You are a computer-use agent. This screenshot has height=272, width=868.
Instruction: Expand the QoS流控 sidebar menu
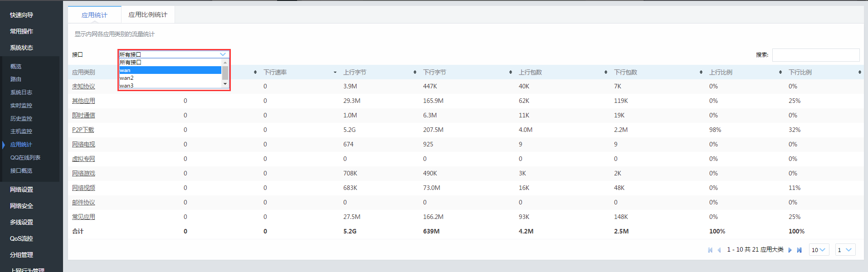(22, 238)
